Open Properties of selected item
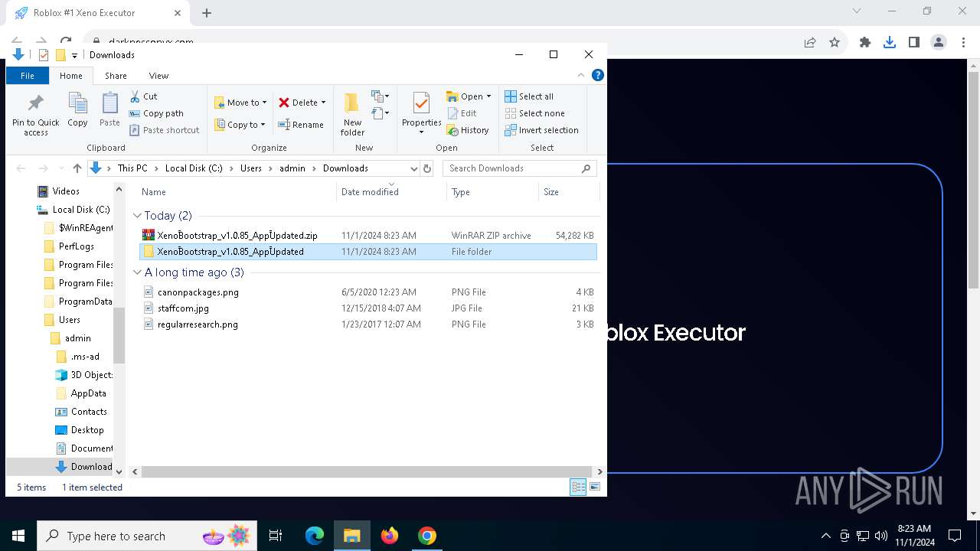980x551 pixels. [x=421, y=113]
